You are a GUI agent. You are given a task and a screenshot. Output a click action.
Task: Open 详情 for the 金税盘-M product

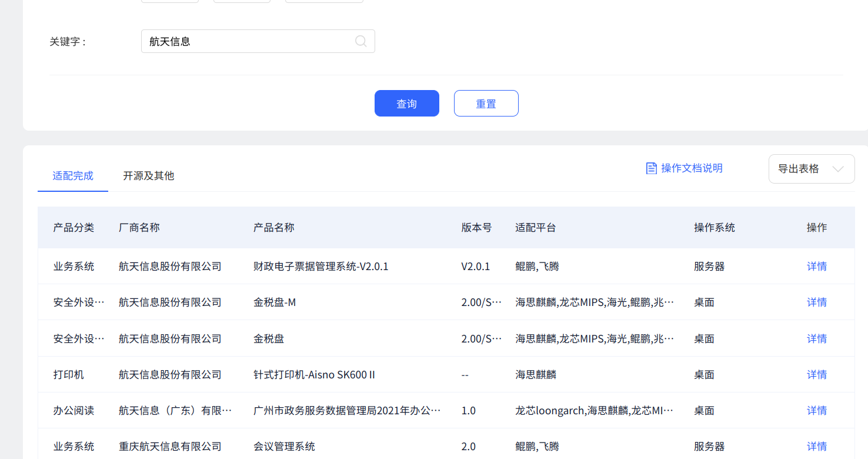pos(817,302)
